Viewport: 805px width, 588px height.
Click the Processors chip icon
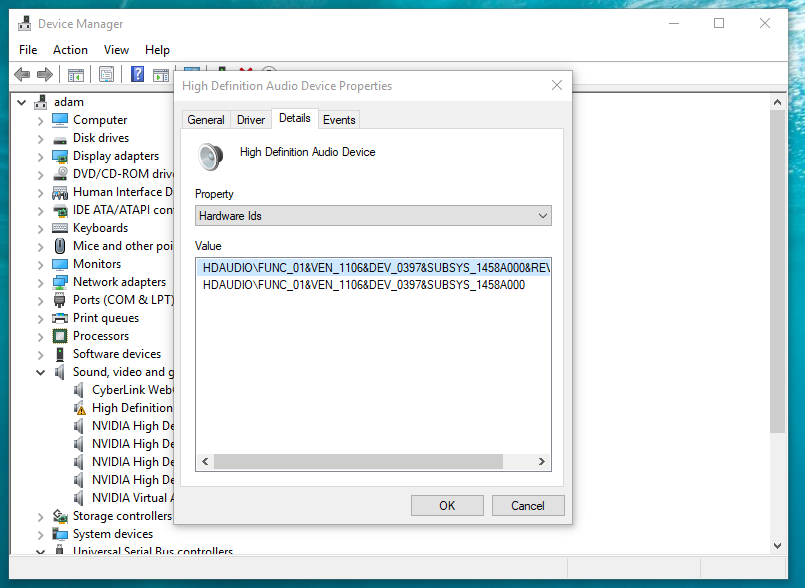click(60, 336)
